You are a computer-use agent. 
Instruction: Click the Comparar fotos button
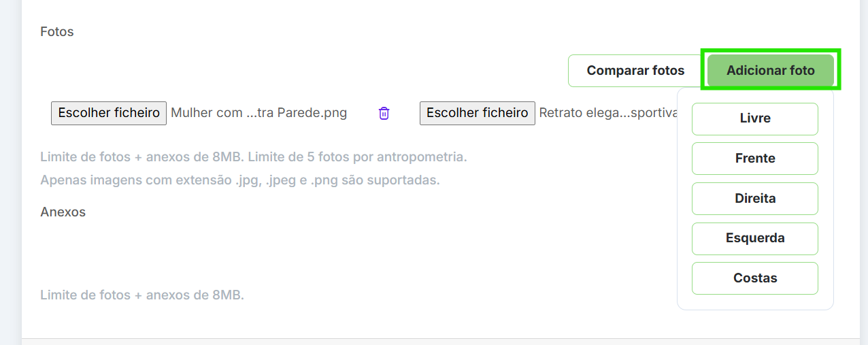[x=635, y=70]
